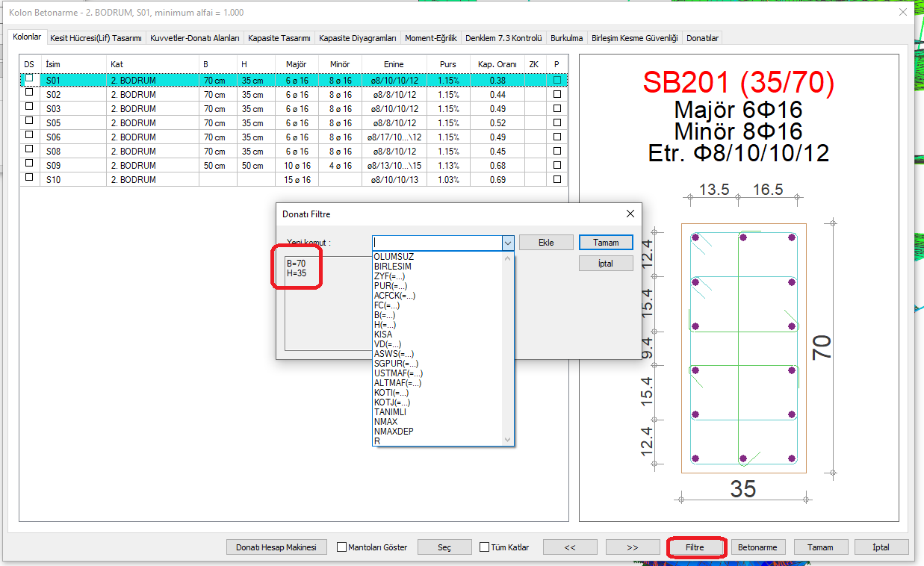This screenshot has width=924, height=566.
Task: Open the Donatılar tab
Action: pos(702,38)
